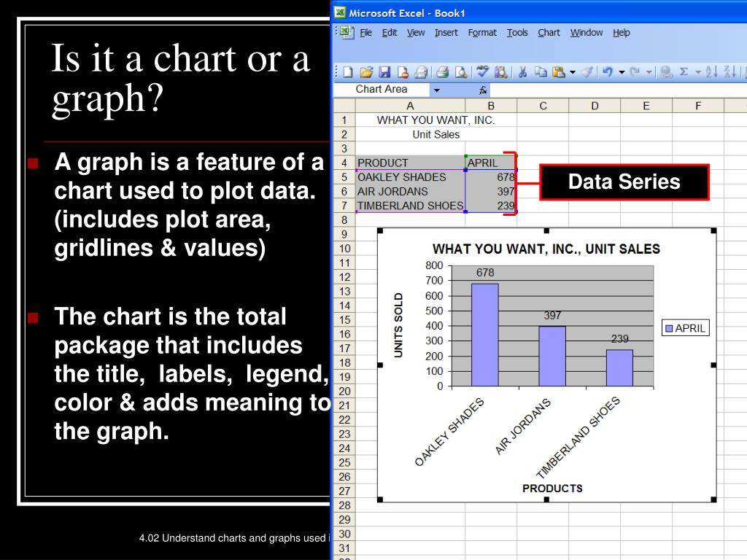Click the E-mail icon in the toolbar
Image resolution: width=747 pixels, height=560 pixels.
421,72
